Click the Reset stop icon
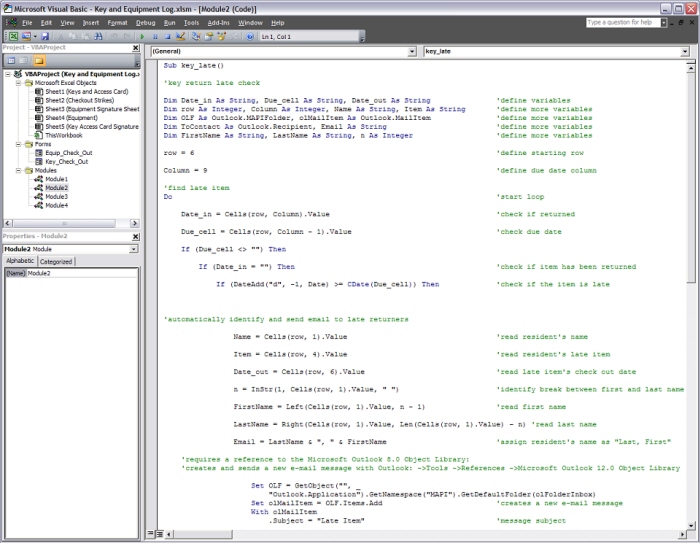This screenshot has height=543, width=700. point(166,36)
